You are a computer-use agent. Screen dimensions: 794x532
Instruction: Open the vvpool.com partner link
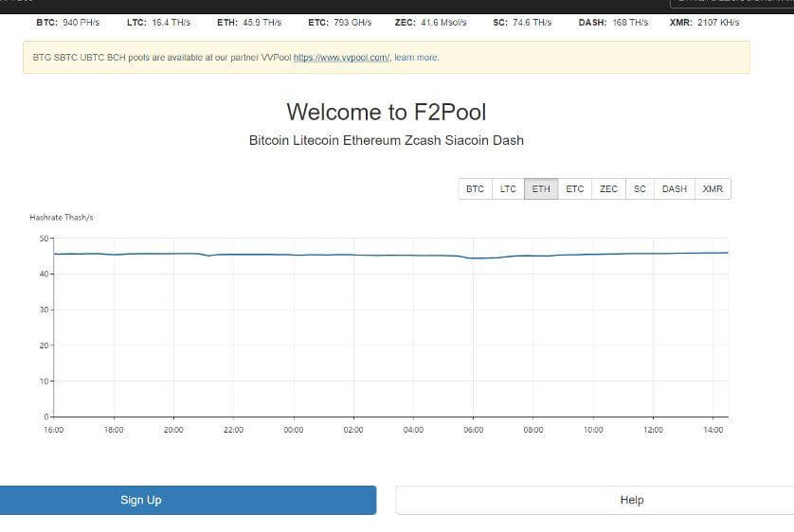[x=342, y=58]
